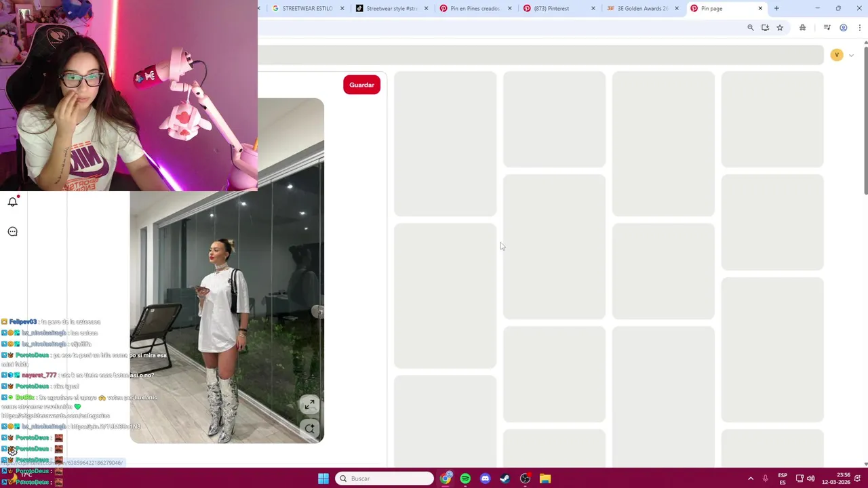868x488 pixels.
Task: Click nayaret_777 username in chat overlay
Action: pos(39,375)
